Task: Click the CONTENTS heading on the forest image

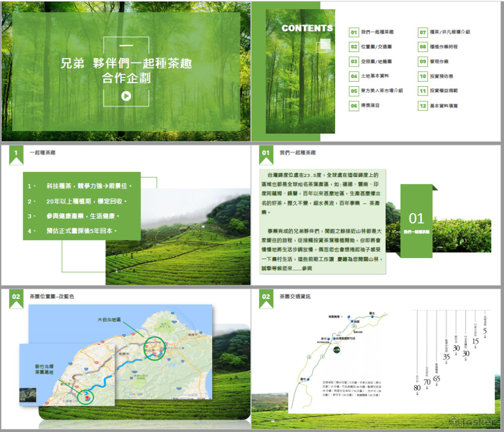Action: 307,28
